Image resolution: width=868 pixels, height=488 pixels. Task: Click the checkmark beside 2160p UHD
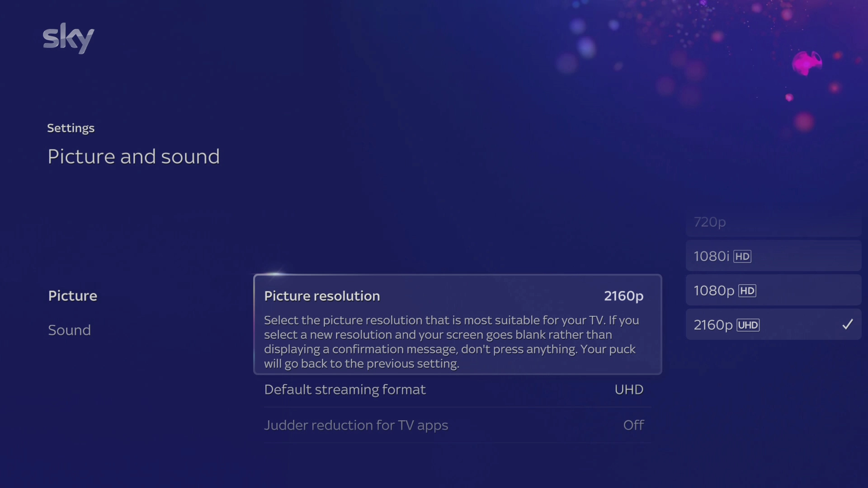point(848,324)
